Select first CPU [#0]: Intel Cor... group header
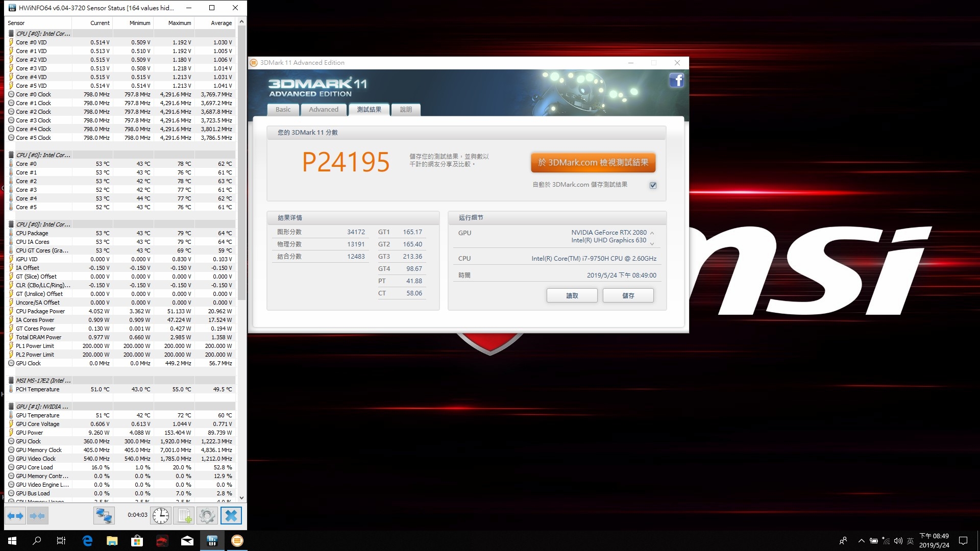Screen dimensions: 980x551 (x=120, y=34)
